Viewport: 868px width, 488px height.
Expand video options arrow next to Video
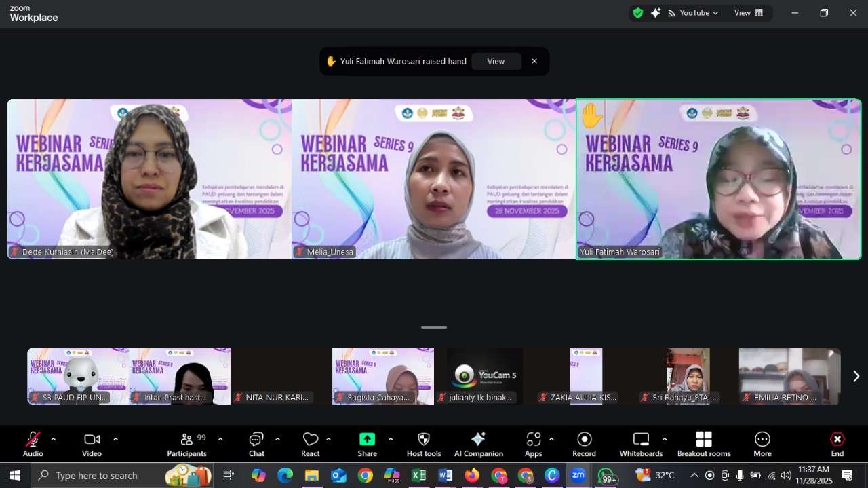pos(115,439)
